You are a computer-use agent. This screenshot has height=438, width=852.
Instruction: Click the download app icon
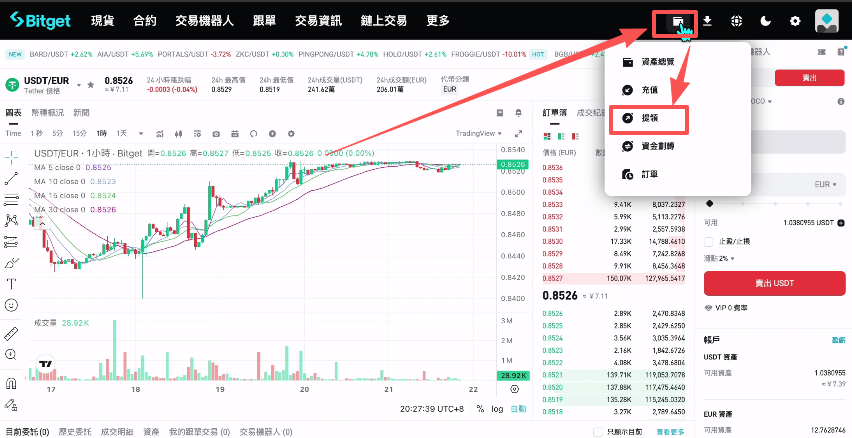[708, 21]
